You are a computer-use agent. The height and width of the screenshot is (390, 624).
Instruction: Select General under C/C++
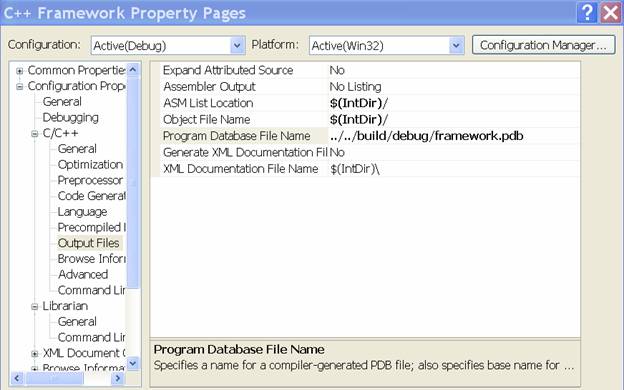77,149
